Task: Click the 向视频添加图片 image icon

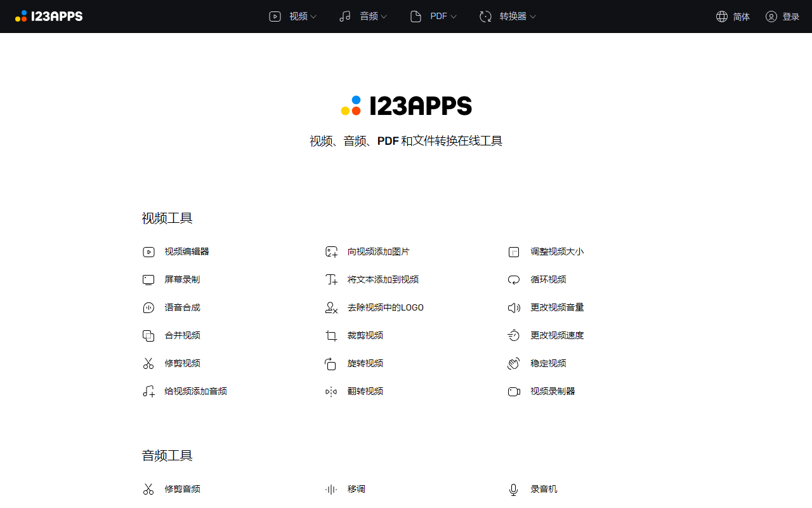Action: pyautogui.click(x=331, y=252)
